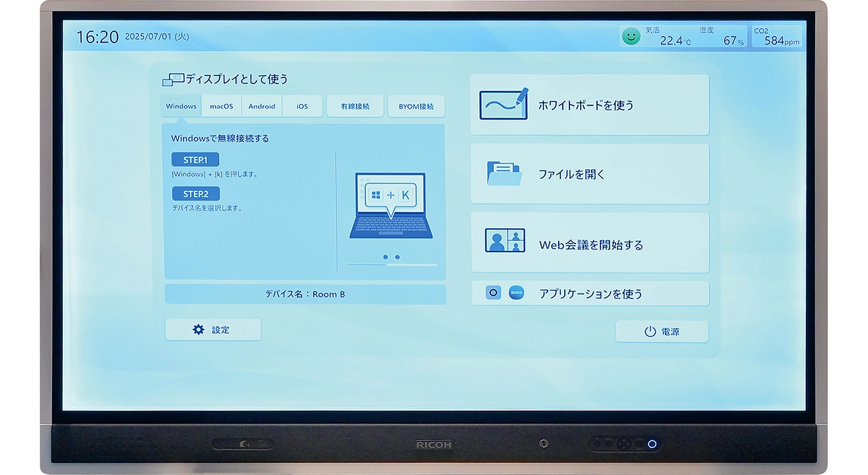
Task: Click the settings gear icon
Action: pyautogui.click(x=198, y=330)
